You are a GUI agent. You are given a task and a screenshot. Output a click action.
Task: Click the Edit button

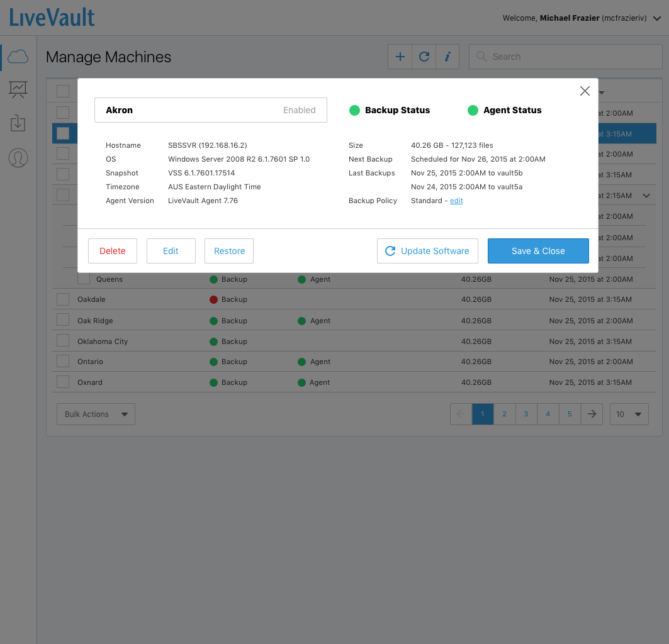tap(171, 251)
